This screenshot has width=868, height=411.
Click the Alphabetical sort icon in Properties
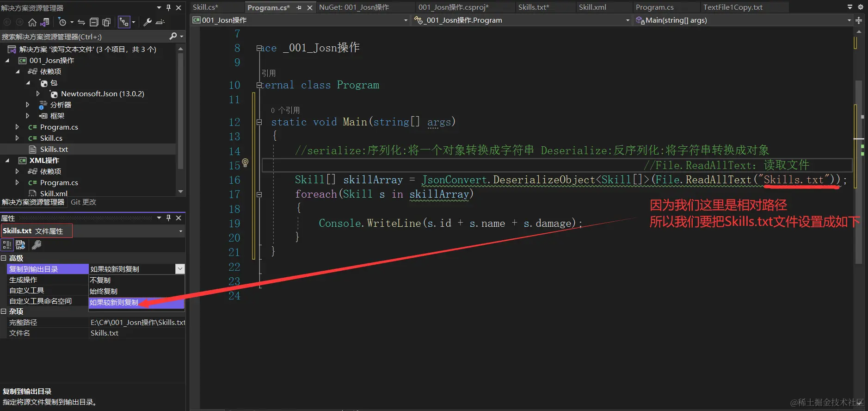tap(20, 245)
